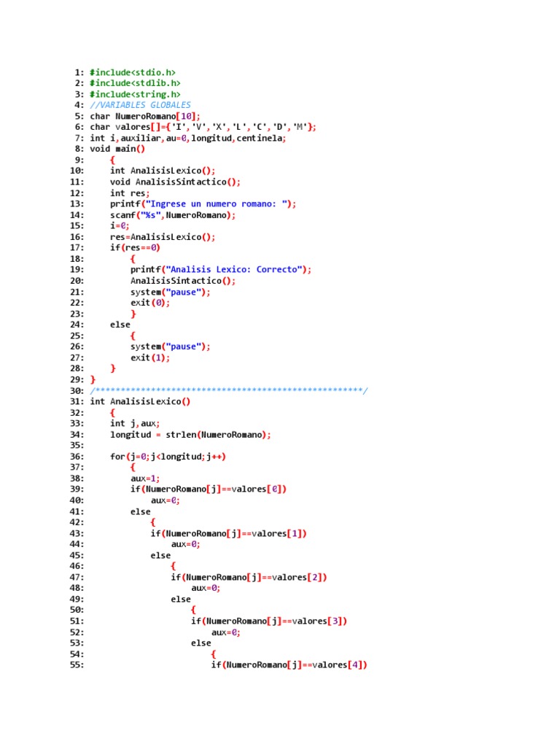Click the #include<string.h> directive
Viewport: 560px width, 747px height.
[x=135, y=94]
